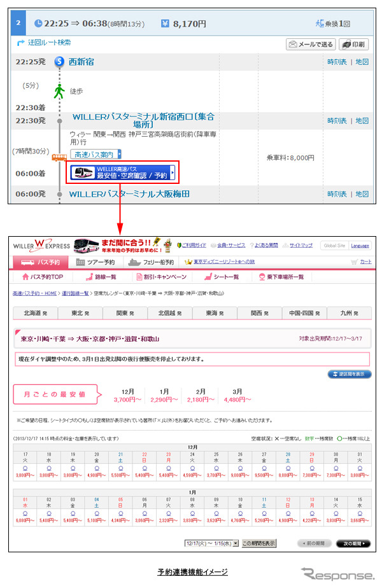Open 乗下車場所一覧 menu item
382x588 pixels.
(281, 277)
